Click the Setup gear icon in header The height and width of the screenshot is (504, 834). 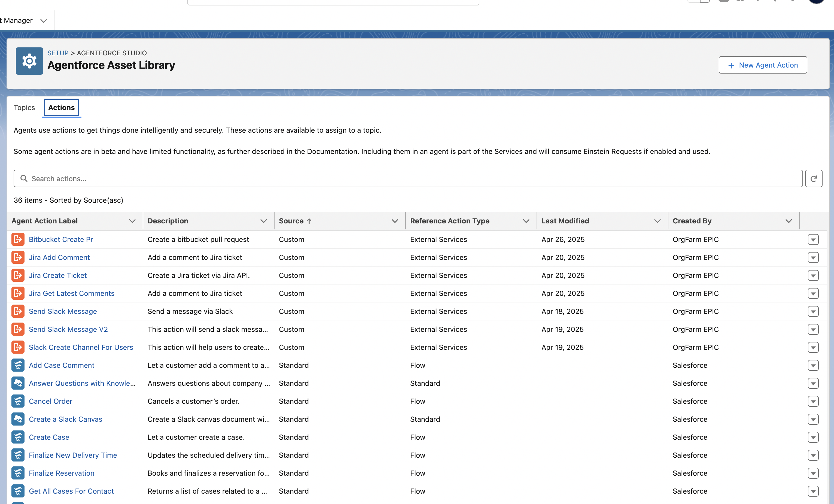click(x=29, y=61)
